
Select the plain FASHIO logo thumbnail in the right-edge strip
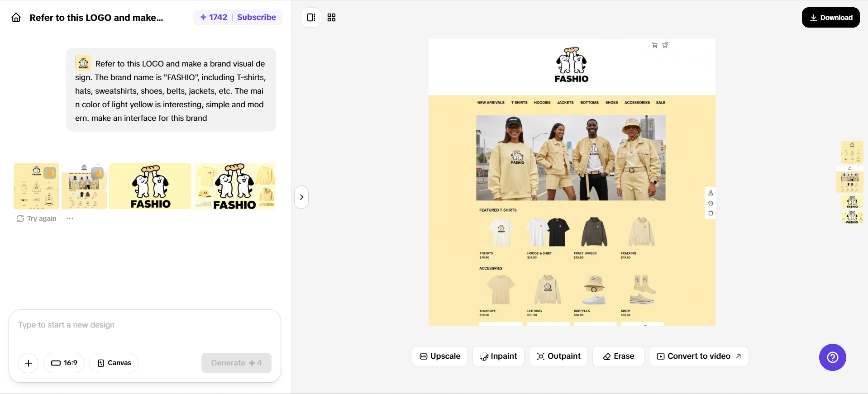tap(852, 202)
